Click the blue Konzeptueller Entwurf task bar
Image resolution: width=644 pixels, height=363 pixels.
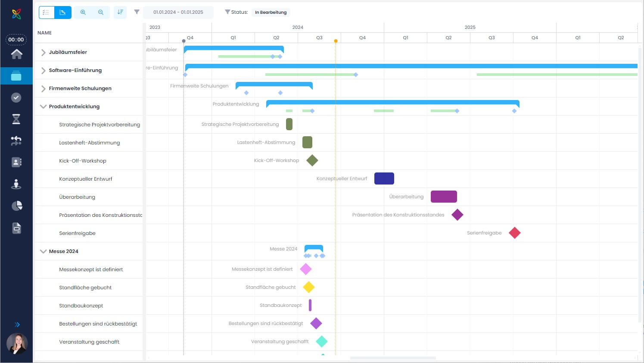tap(384, 178)
